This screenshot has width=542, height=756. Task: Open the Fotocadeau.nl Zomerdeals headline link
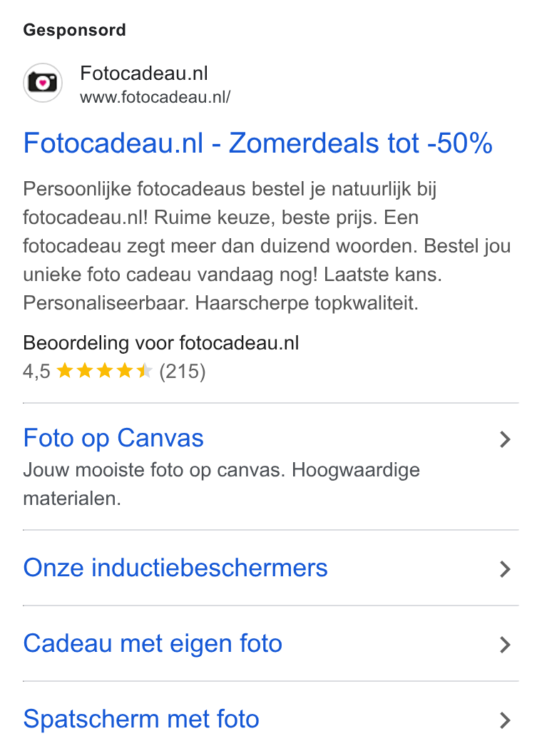pos(258,143)
